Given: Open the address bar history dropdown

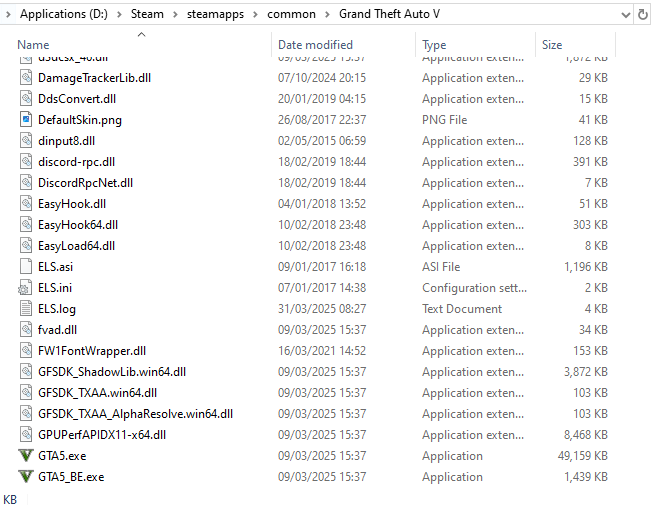Looking at the screenshot, I should [626, 15].
